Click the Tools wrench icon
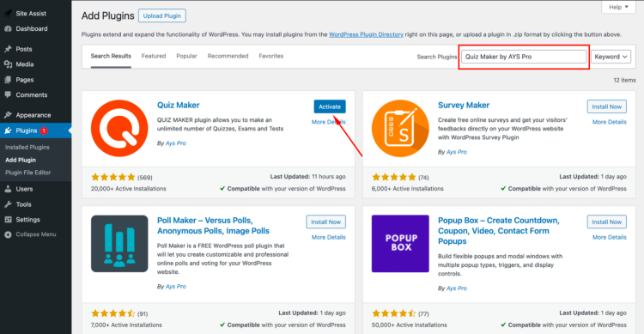Image resolution: width=644 pixels, height=334 pixels. (8, 204)
